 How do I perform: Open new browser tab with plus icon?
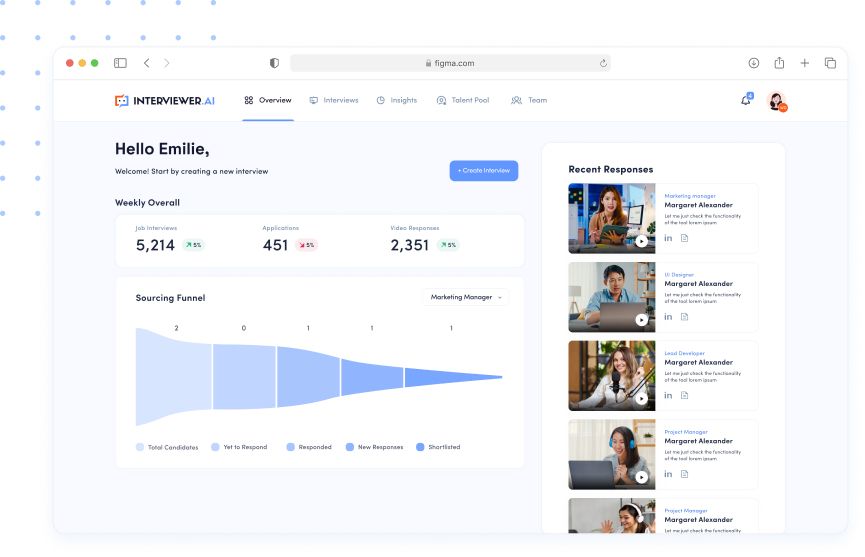point(805,63)
